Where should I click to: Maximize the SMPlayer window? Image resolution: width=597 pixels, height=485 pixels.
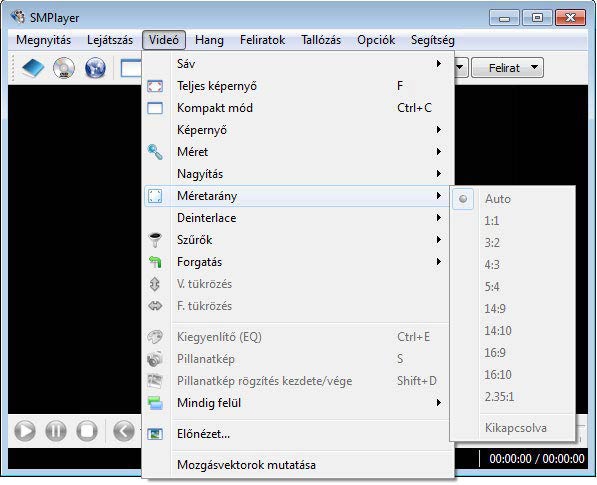[x=537, y=18]
